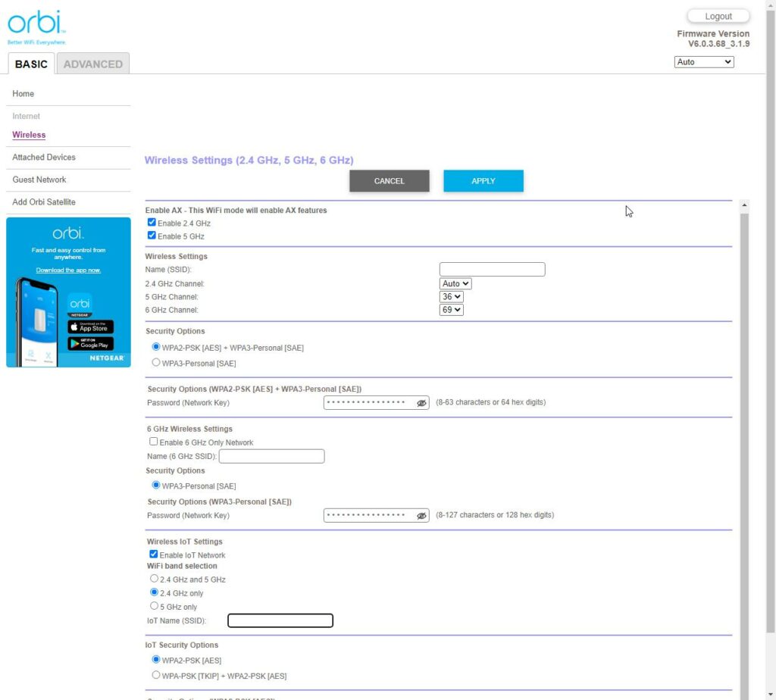Open Attached Devices in sidebar
Screen dimensions: 776x700
click(x=44, y=158)
